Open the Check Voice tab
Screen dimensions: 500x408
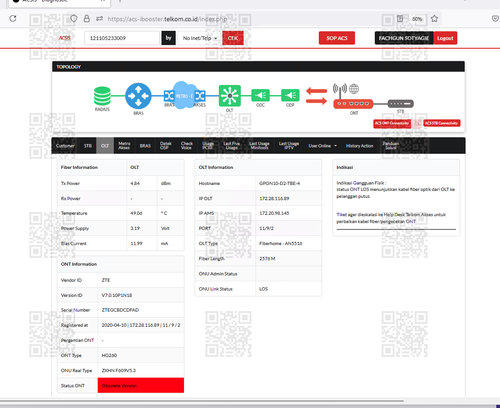click(x=187, y=146)
